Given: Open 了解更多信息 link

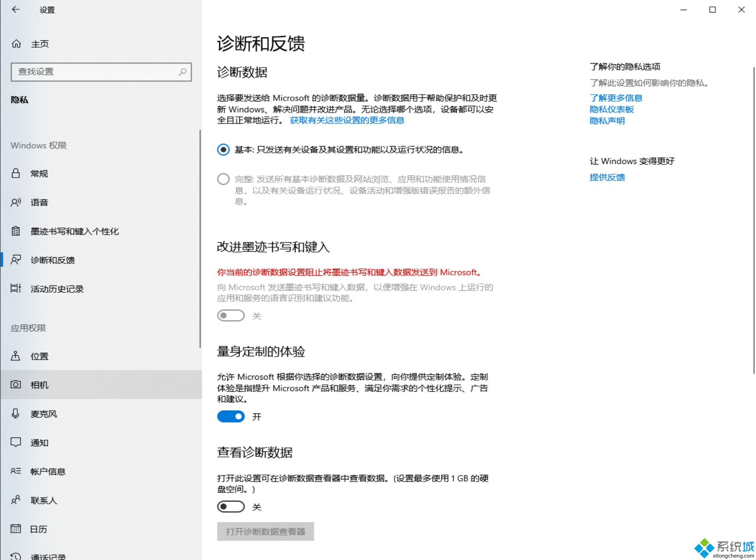Looking at the screenshot, I should click(616, 98).
